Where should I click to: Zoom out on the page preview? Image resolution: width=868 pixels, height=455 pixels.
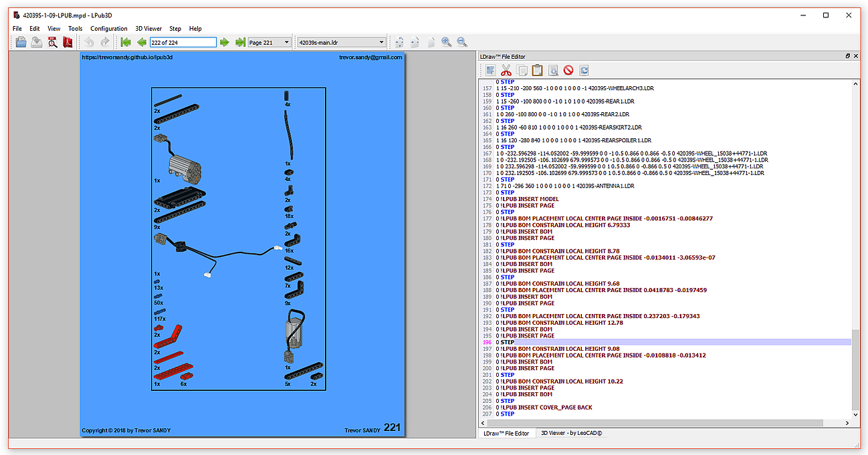(462, 42)
